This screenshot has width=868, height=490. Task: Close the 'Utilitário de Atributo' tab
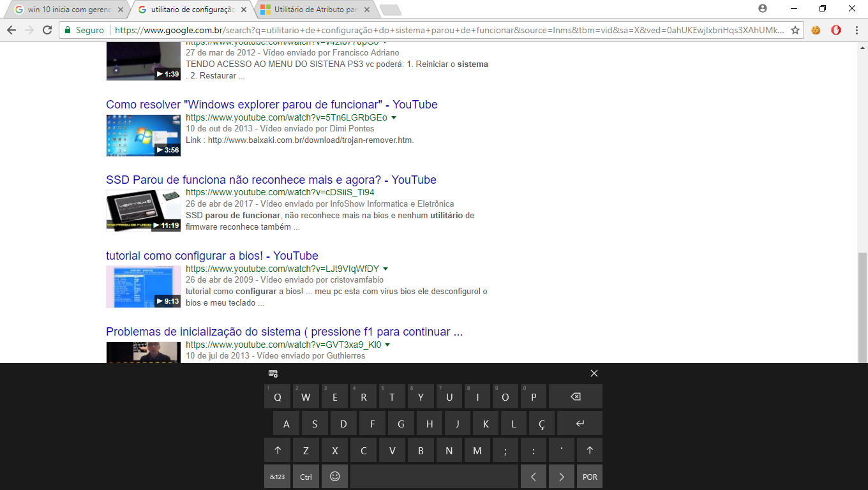[368, 10]
